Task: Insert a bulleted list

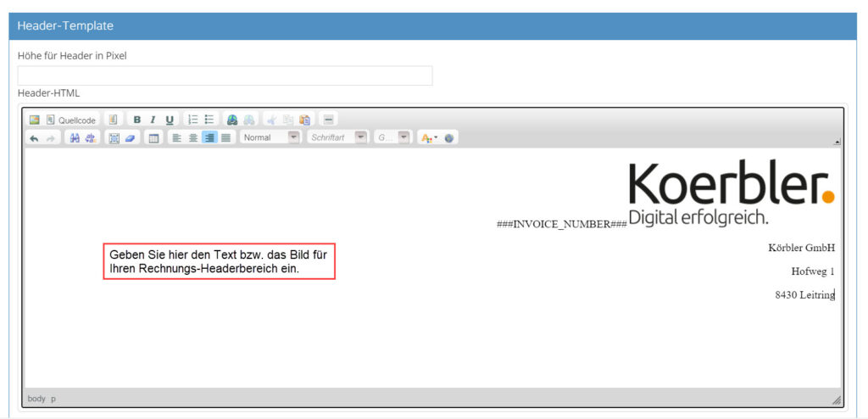Action: click(x=209, y=120)
